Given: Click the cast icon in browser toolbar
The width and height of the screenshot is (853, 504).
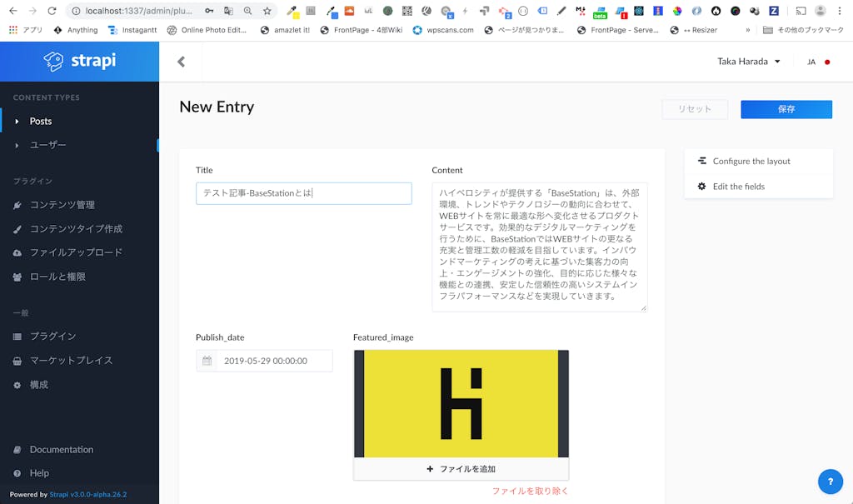Looking at the screenshot, I should click(801, 11).
